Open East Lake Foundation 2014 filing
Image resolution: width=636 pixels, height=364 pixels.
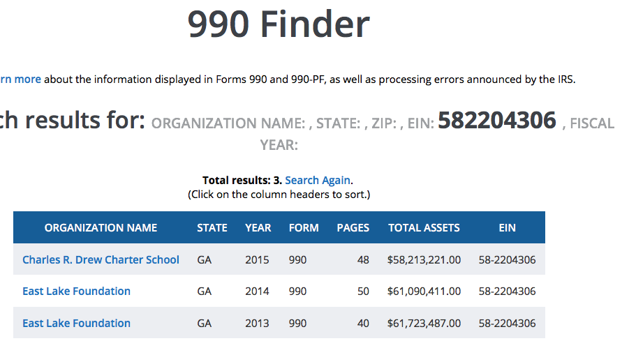click(76, 291)
